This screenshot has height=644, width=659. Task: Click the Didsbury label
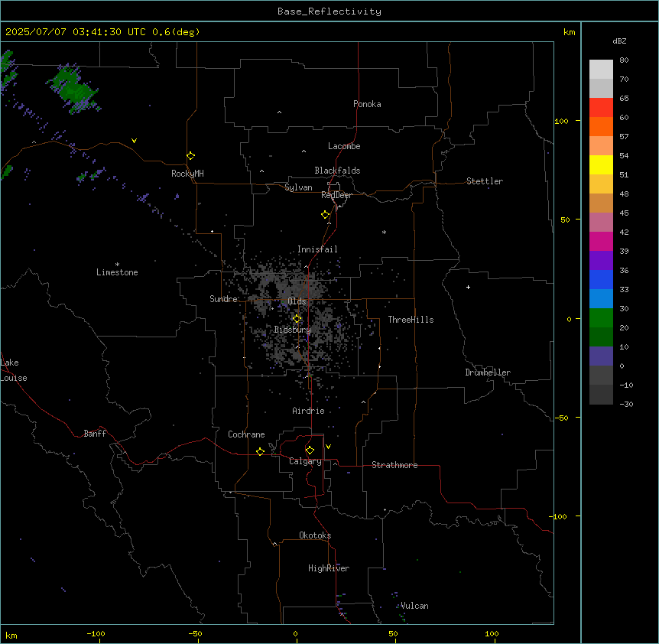tap(292, 330)
